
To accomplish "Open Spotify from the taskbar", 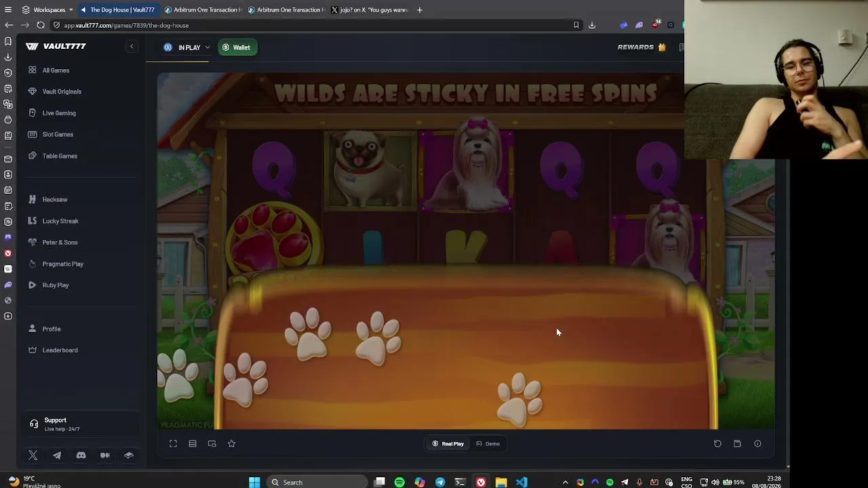I will (x=399, y=482).
